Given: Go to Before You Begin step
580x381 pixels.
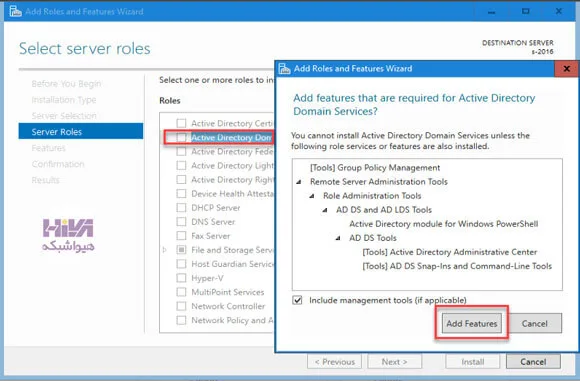Looking at the screenshot, I should click(66, 84).
